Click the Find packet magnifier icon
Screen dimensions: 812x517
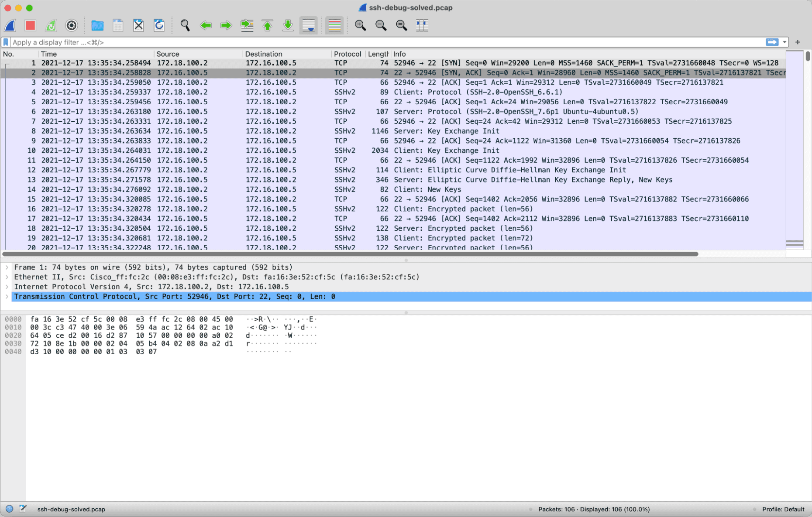[185, 25]
